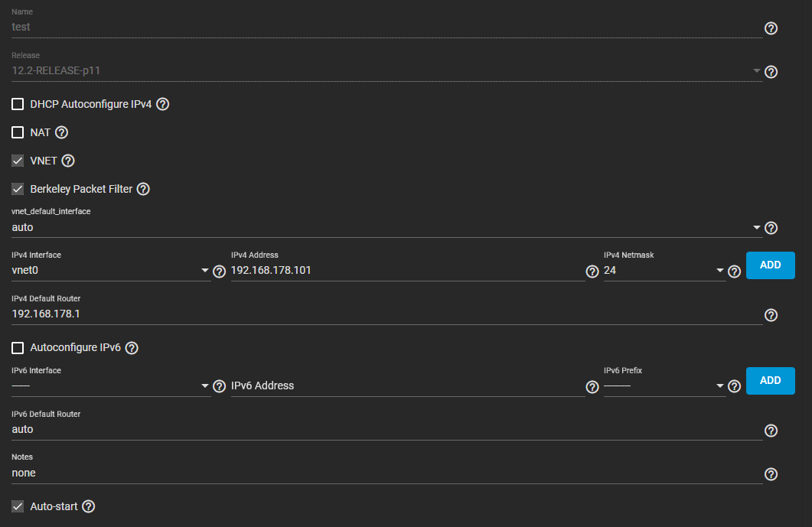Disable the Berkeley Packet Filter checkbox
812x527 pixels.
(18, 189)
